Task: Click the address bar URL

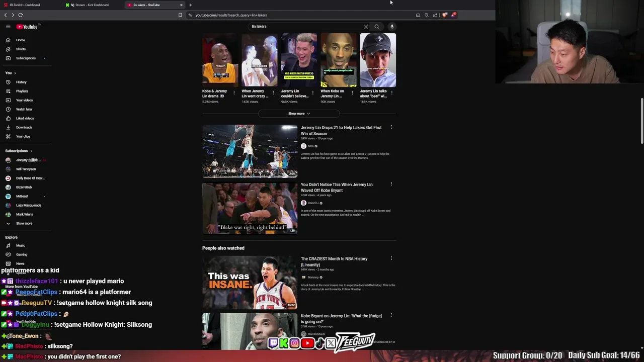Action: click(231, 15)
